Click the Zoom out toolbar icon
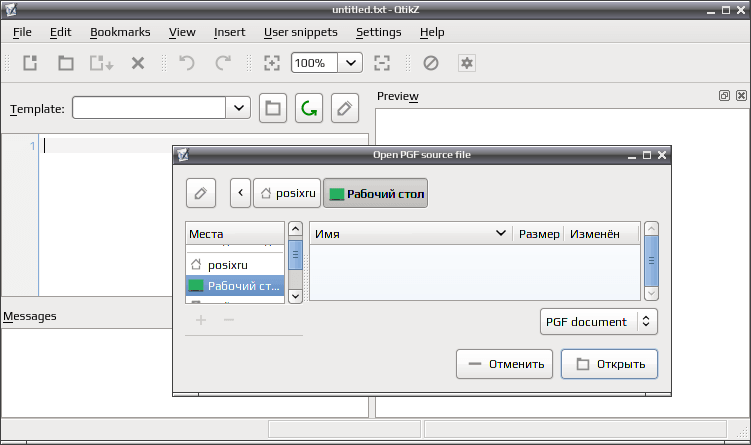This screenshot has height=445, width=751. click(x=382, y=63)
